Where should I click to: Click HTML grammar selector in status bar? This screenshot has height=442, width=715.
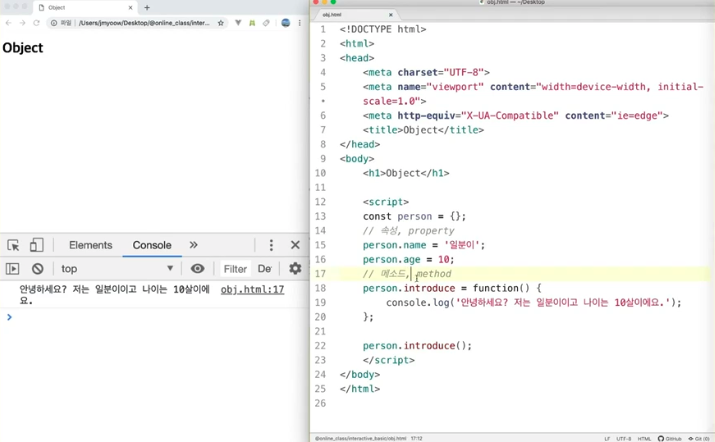point(644,439)
